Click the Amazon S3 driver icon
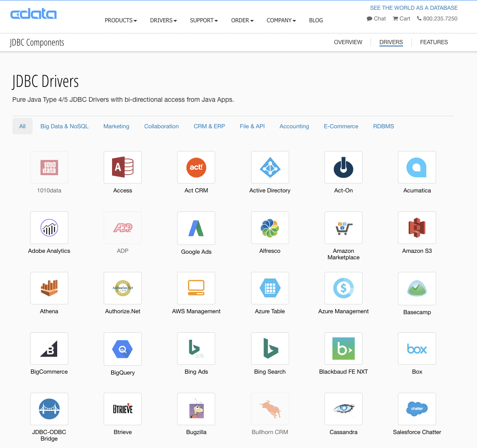This screenshot has height=448, width=477. (x=417, y=228)
